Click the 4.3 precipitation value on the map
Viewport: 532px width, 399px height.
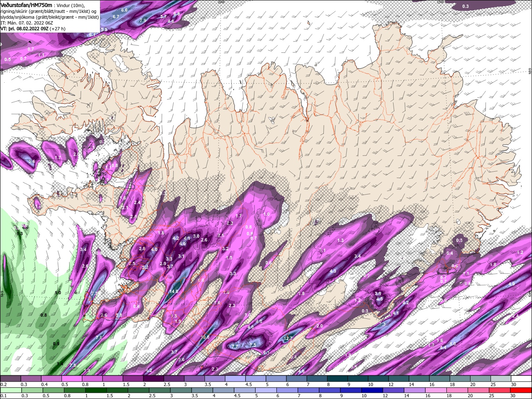333,271
